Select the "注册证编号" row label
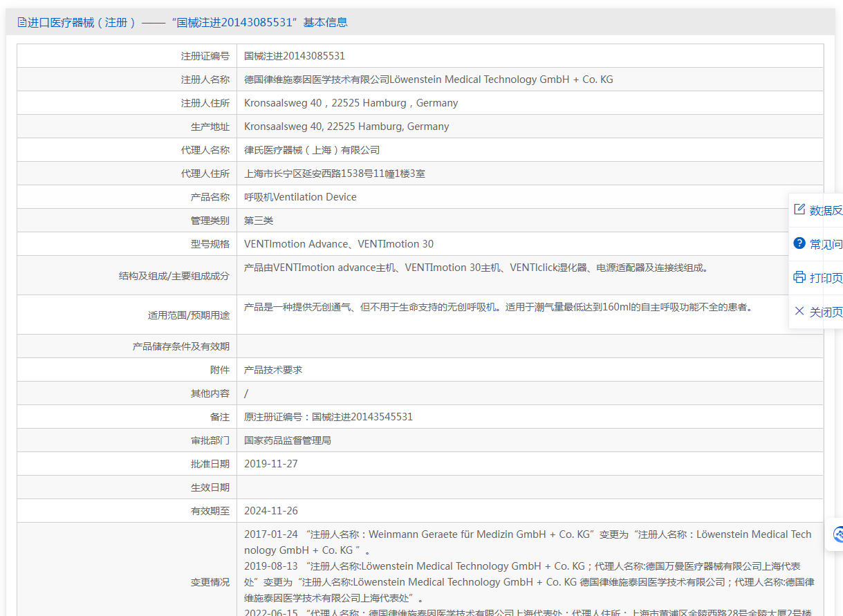The image size is (843, 616). pos(205,56)
